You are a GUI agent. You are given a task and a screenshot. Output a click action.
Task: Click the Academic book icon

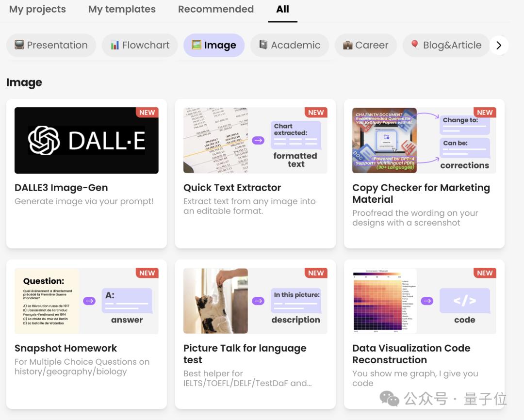(263, 45)
